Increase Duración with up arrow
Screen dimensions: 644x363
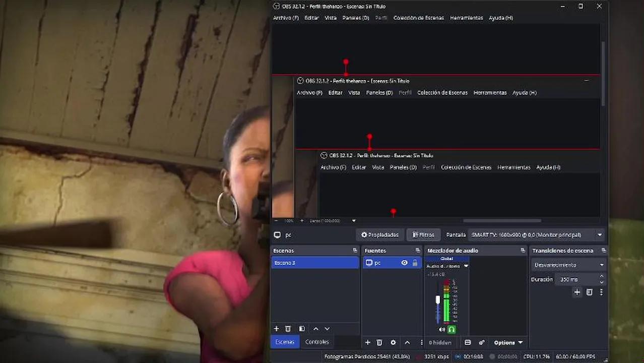pos(602,276)
